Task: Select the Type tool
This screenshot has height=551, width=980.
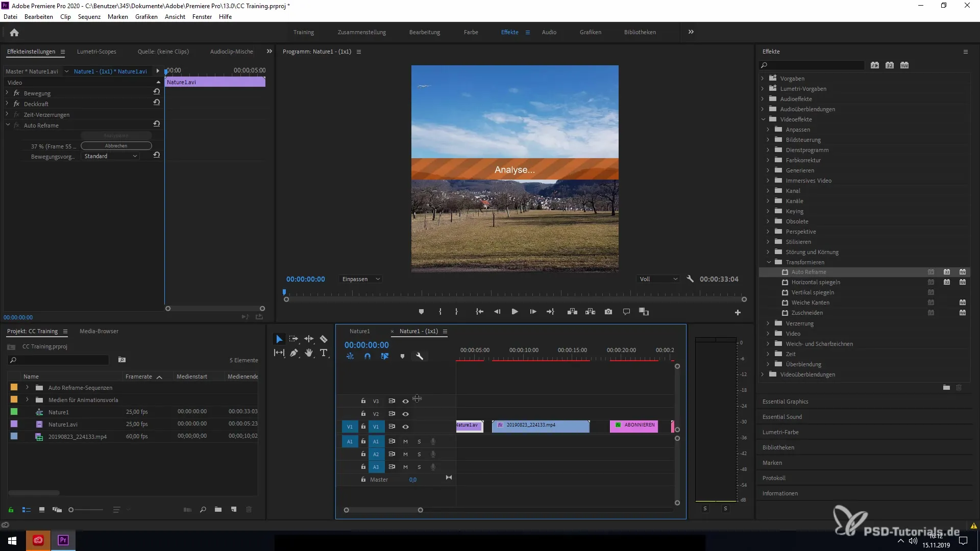Action: coord(324,353)
